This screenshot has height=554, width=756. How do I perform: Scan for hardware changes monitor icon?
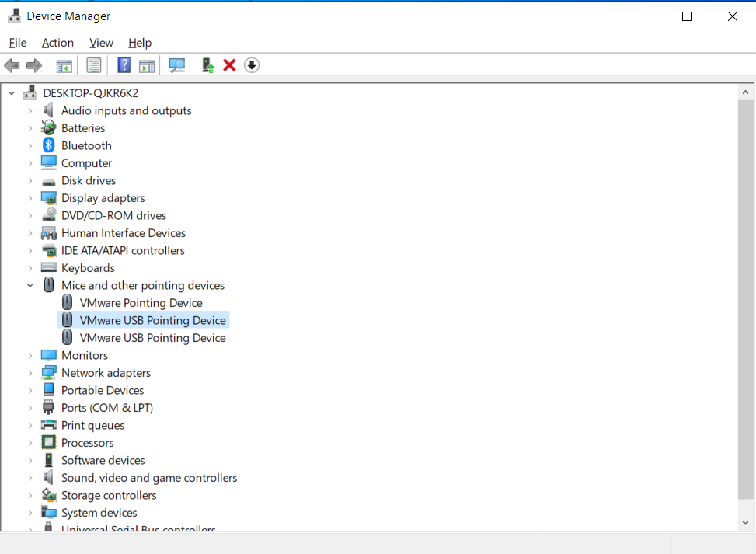coord(177,65)
